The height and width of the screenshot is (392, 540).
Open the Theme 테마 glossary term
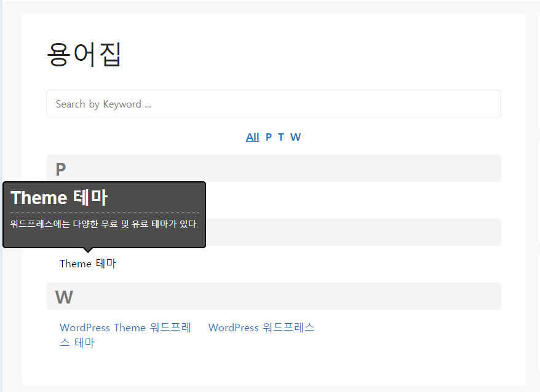pos(88,264)
